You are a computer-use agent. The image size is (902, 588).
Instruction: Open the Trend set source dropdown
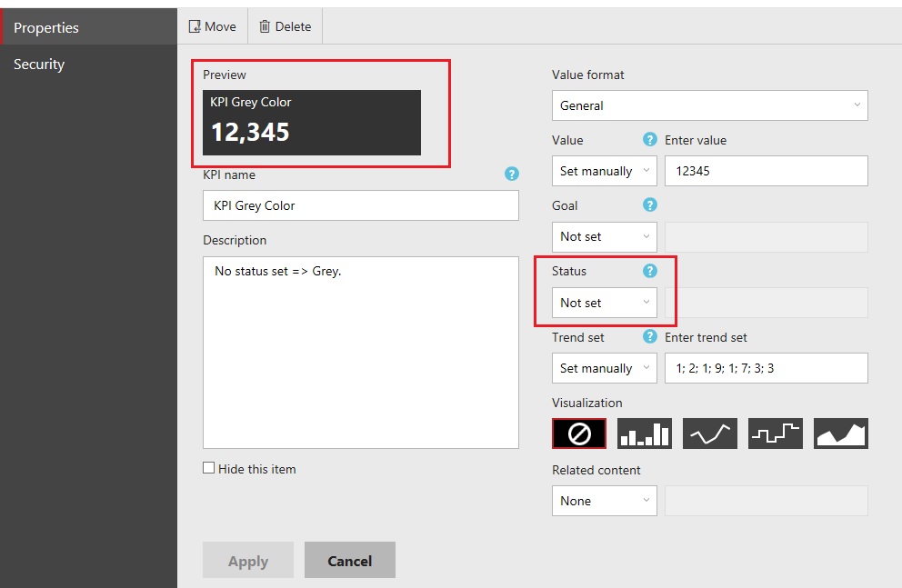605,368
